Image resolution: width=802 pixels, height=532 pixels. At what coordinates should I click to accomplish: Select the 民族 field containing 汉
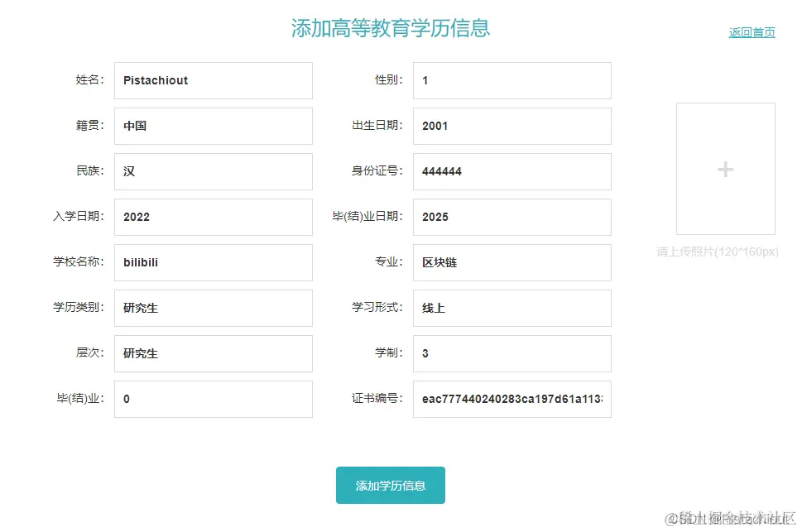point(213,171)
